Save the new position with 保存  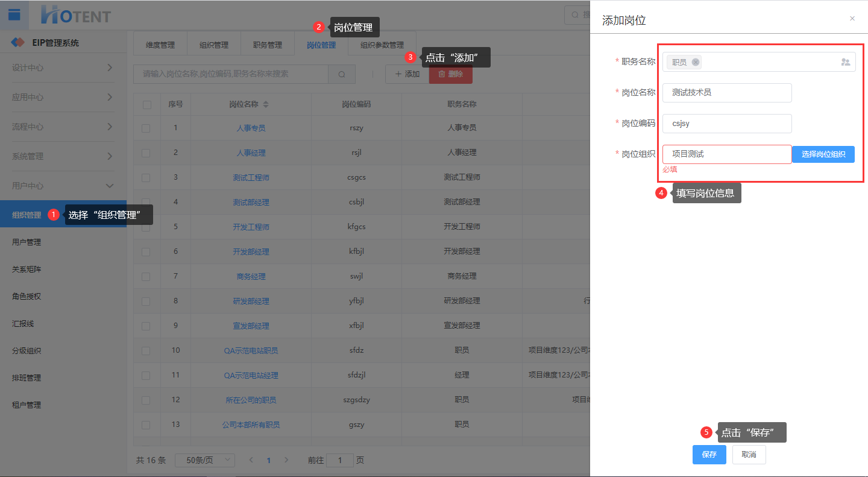click(x=709, y=455)
